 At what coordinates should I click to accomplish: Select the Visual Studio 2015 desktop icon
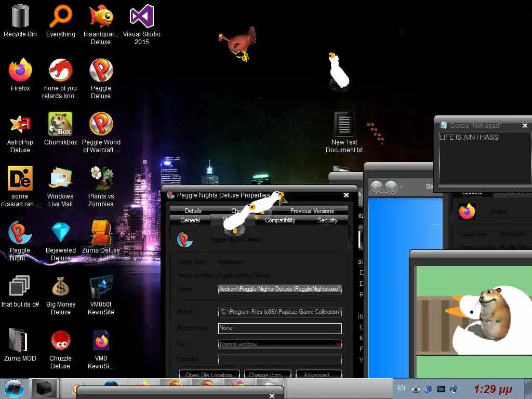pos(141,24)
